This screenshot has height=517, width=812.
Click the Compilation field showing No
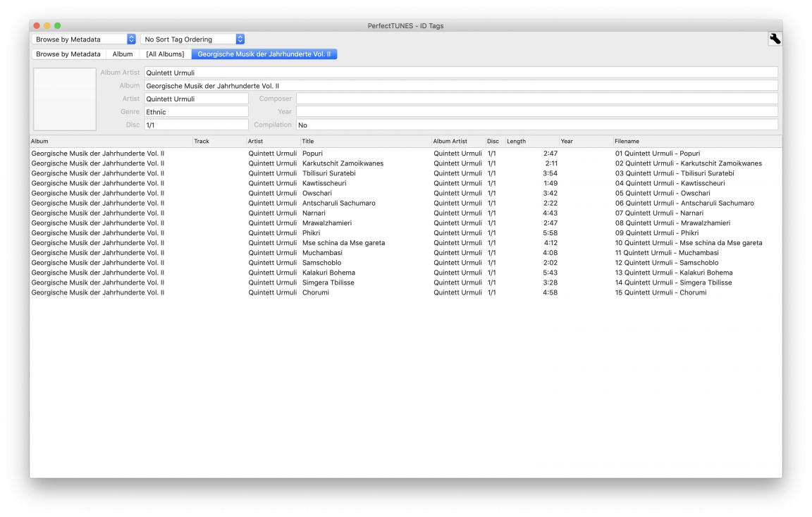tap(536, 125)
